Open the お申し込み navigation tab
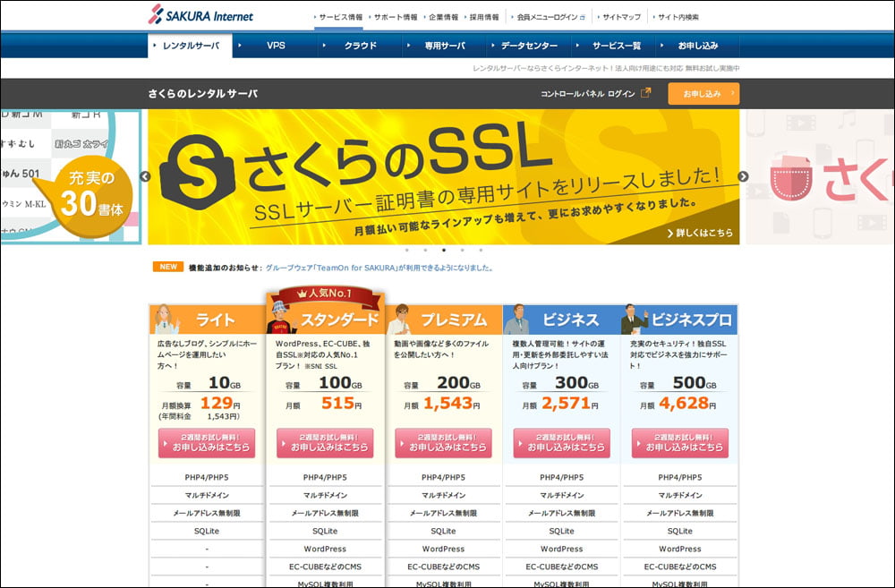 tap(697, 46)
